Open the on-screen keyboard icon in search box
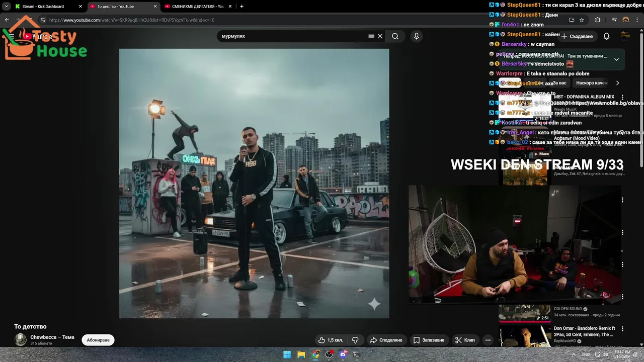Screen dimensions: 644x362 [x=371, y=36]
